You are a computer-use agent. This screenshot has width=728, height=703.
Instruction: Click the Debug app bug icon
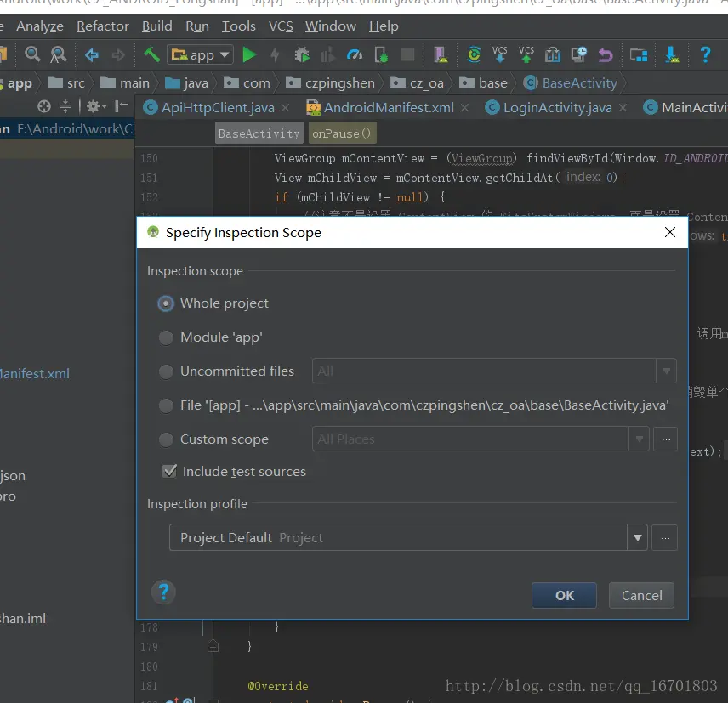pos(302,54)
